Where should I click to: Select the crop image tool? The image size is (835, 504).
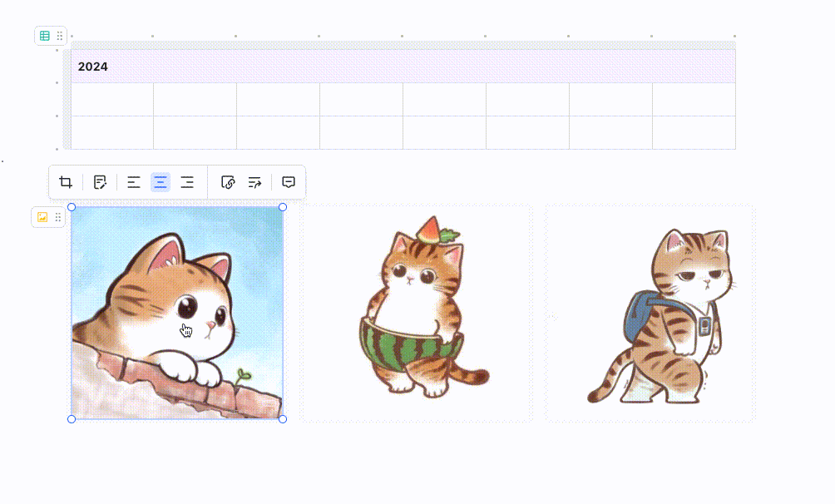tap(66, 182)
